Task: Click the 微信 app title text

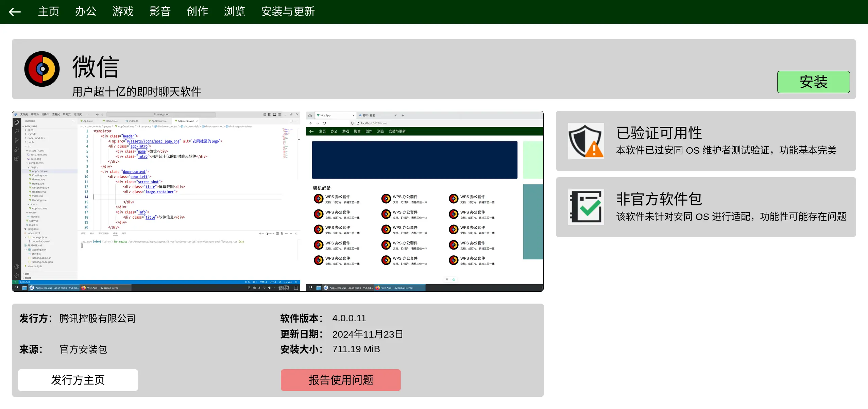Action: pyautogui.click(x=96, y=67)
